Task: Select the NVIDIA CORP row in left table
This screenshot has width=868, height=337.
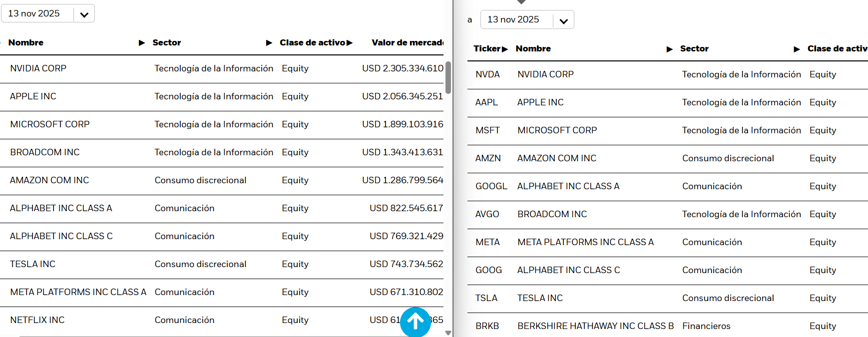Action: pyautogui.click(x=38, y=68)
